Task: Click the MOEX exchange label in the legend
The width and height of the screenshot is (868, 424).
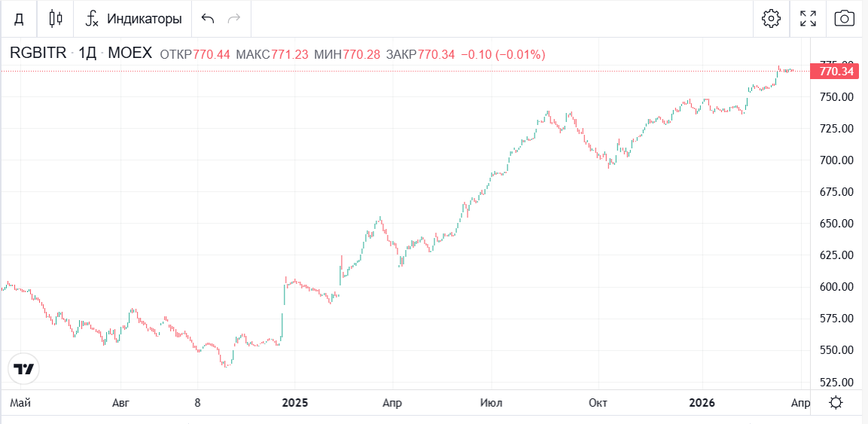Action: [130, 54]
